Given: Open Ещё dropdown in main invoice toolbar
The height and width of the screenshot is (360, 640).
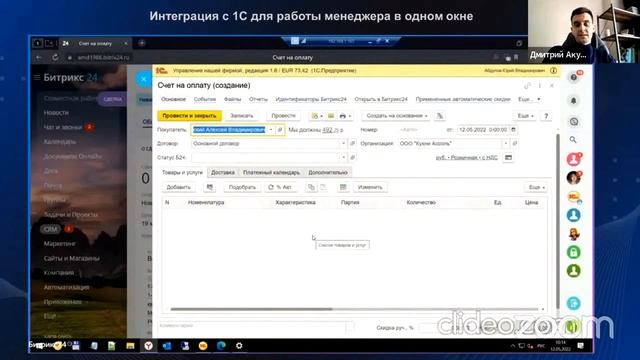Looking at the screenshot, I should click(525, 116).
